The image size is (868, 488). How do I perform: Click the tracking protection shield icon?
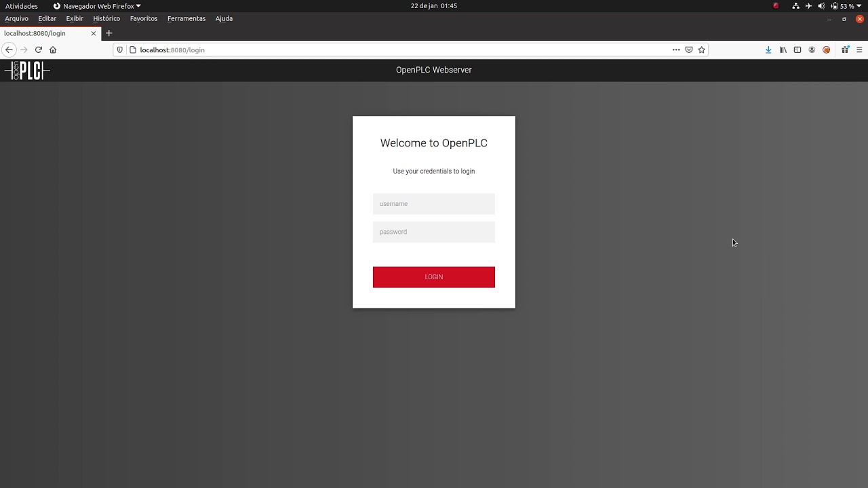[120, 49]
